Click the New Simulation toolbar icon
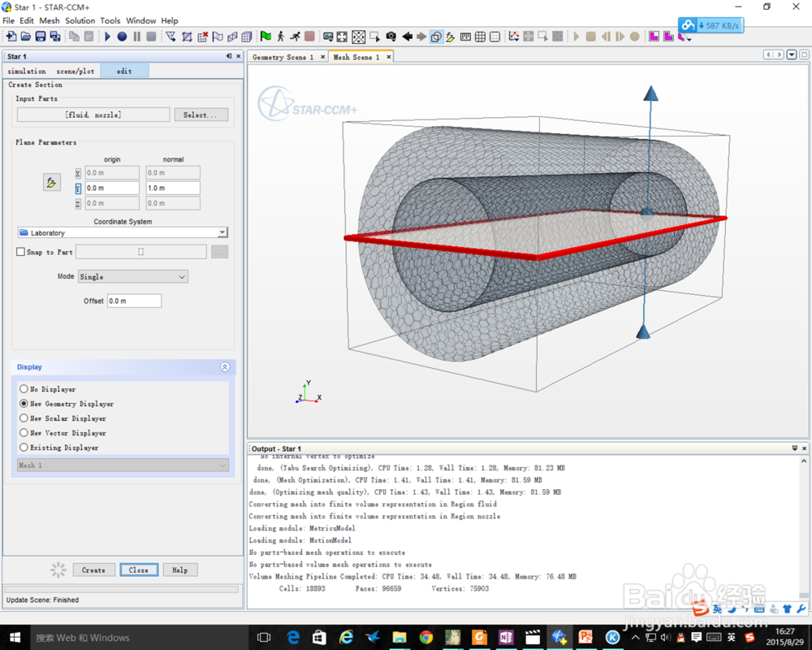The image size is (812, 650). tap(11, 37)
